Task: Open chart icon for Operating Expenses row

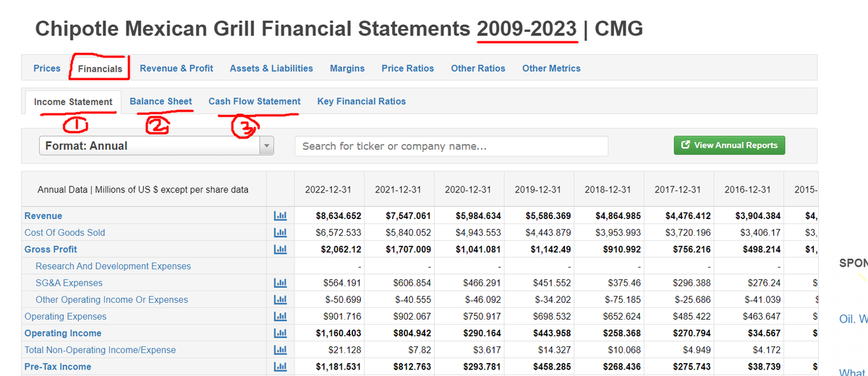Action: pos(281,317)
